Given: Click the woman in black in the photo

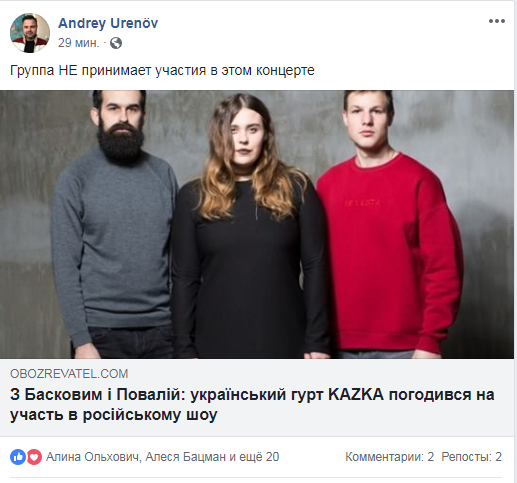Looking at the screenshot, I should [250, 227].
